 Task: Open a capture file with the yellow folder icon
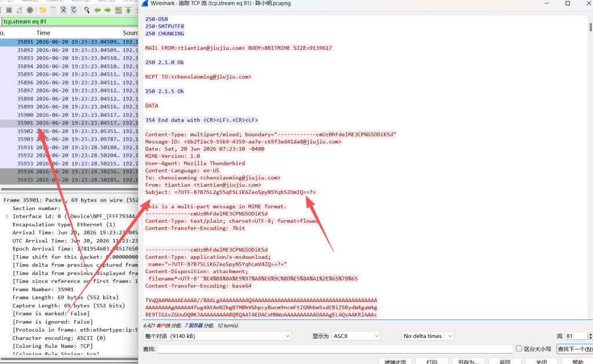[x=43, y=10]
